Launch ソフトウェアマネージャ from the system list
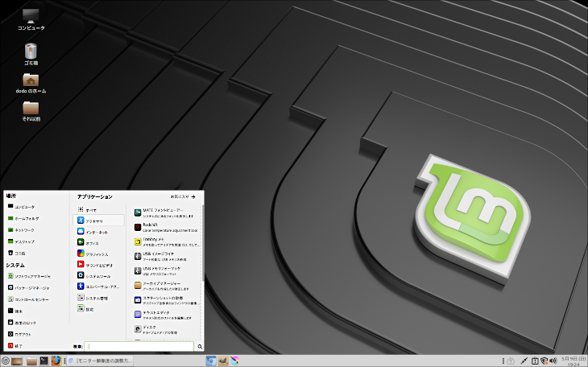Screen dimensions: 588x367 tap(29, 276)
